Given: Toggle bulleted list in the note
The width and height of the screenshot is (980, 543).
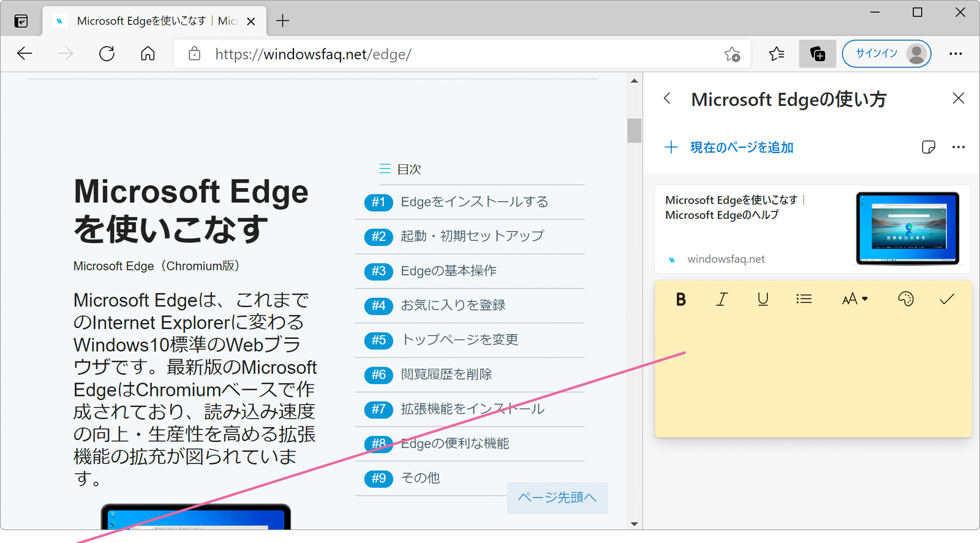Looking at the screenshot, I should coord(804,299).
